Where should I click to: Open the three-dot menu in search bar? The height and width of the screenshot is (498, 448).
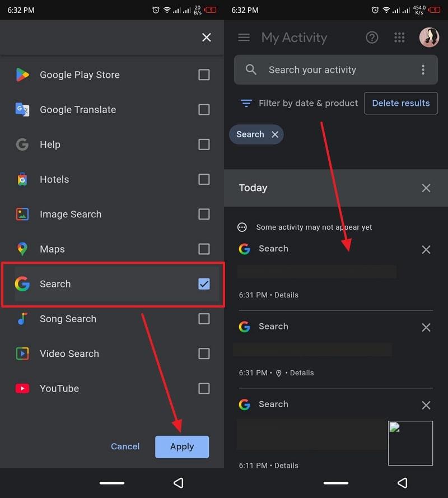click(423, 70)
